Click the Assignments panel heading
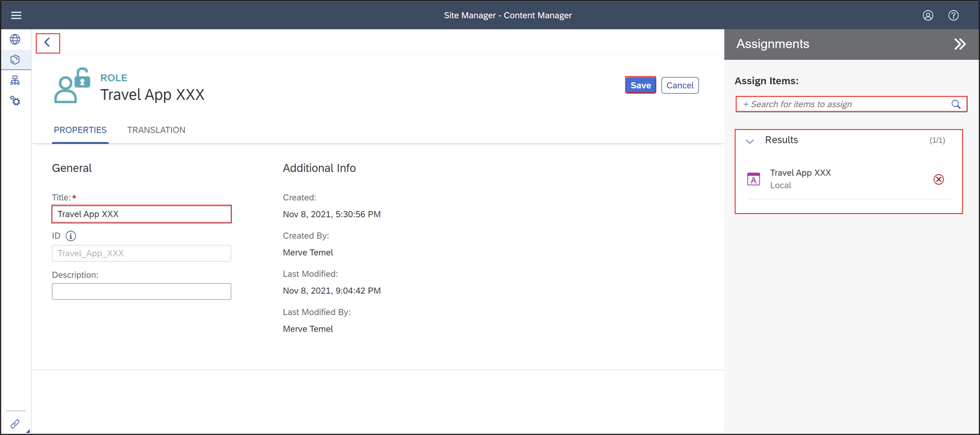Viewport: 980px width, 435px height. (x=772, y=44)
